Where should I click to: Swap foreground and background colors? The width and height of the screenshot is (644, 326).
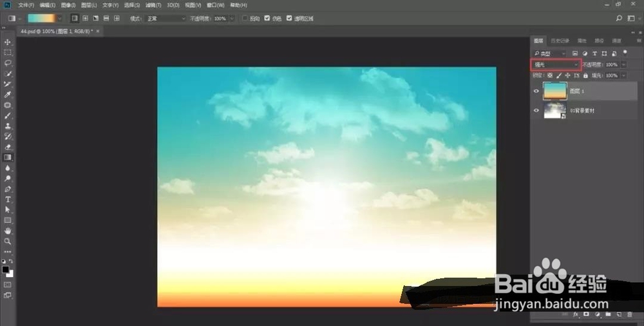[x=11, y=261]
